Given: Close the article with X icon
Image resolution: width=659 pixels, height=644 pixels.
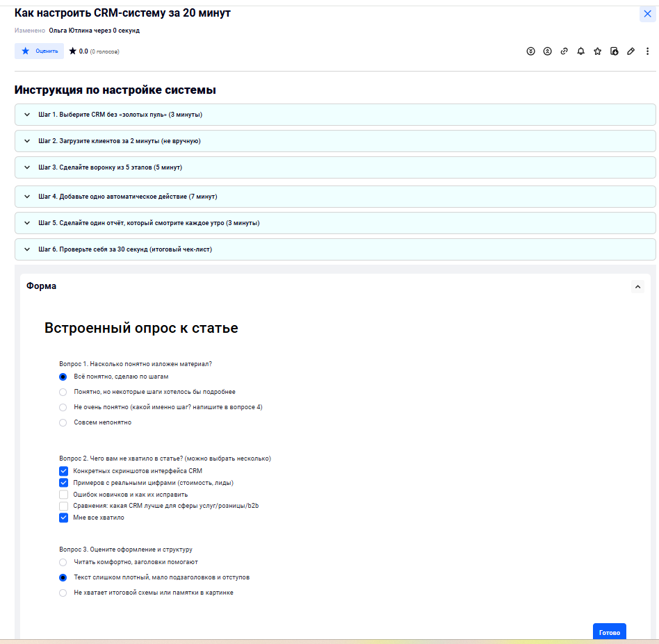Looking at the screenshot, I should point(647,14).
